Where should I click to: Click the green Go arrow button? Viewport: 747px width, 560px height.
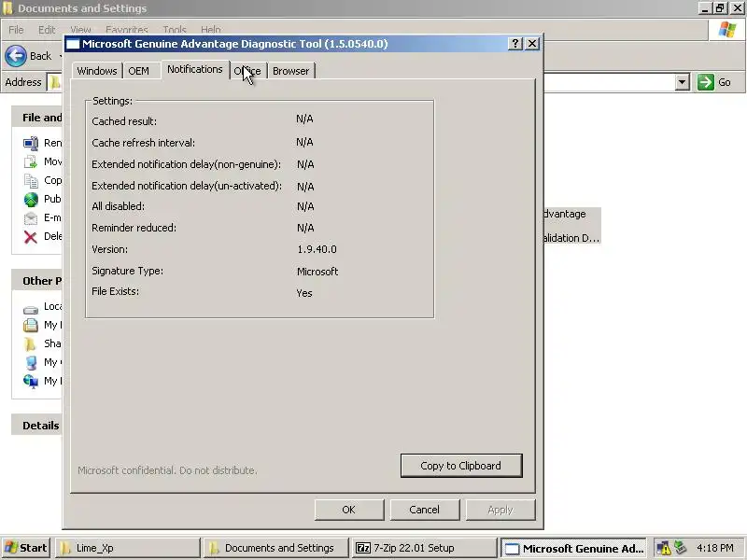[x=706, y=82]
